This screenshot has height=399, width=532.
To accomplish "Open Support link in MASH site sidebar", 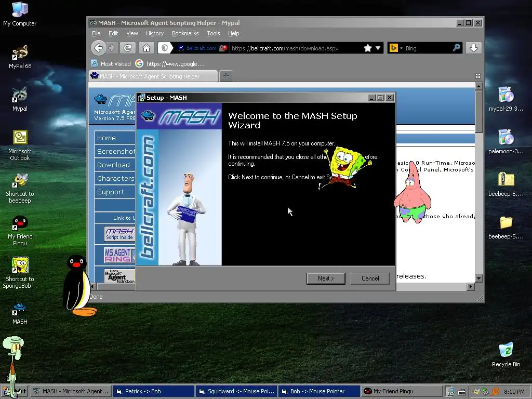I will [115, 192].
